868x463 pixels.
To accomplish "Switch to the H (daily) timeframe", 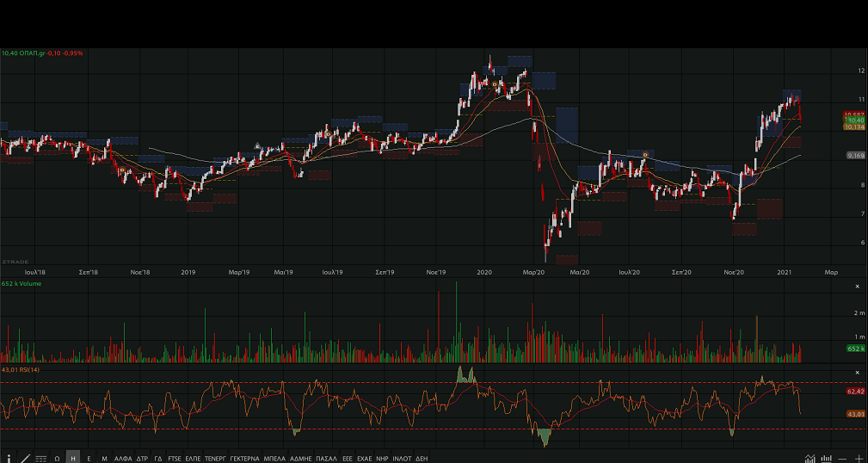I will tap(73, 459).
